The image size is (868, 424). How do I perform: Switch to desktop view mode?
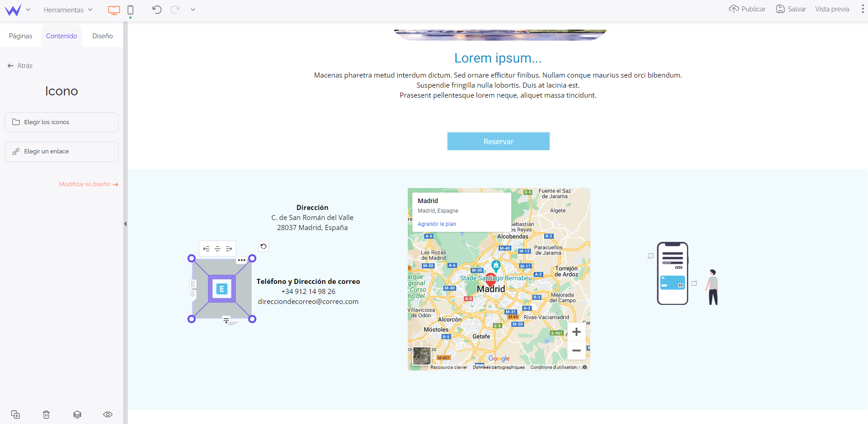point(114,10)
